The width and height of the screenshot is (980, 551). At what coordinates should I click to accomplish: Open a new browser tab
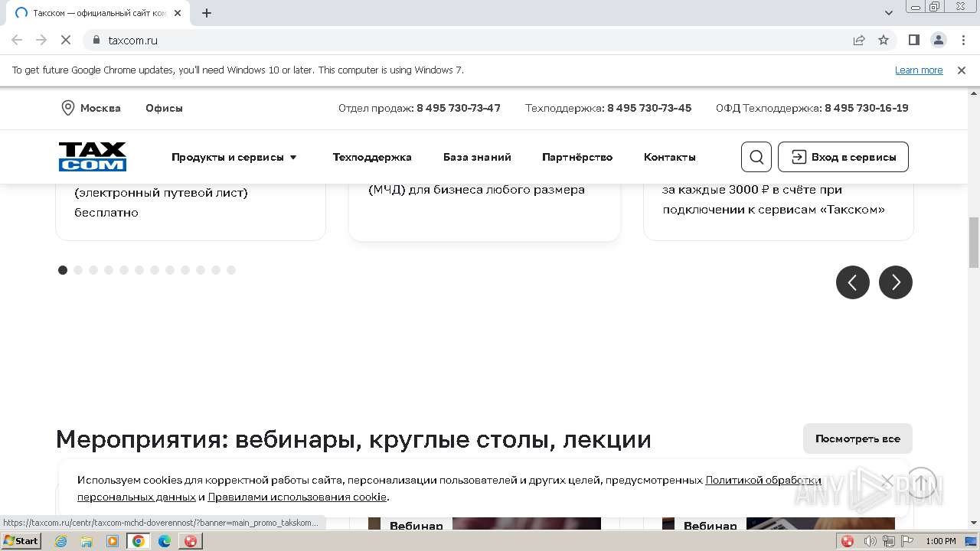pos(207,13)
